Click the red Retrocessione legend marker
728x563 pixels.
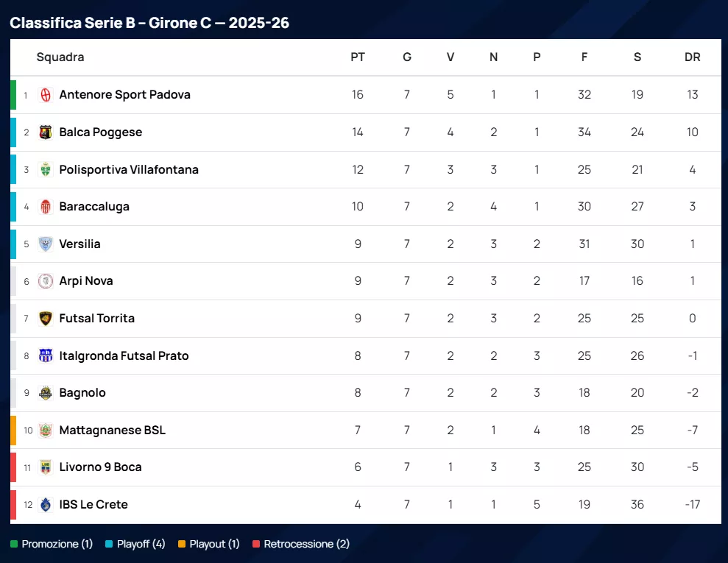click(x=256, y=545)
